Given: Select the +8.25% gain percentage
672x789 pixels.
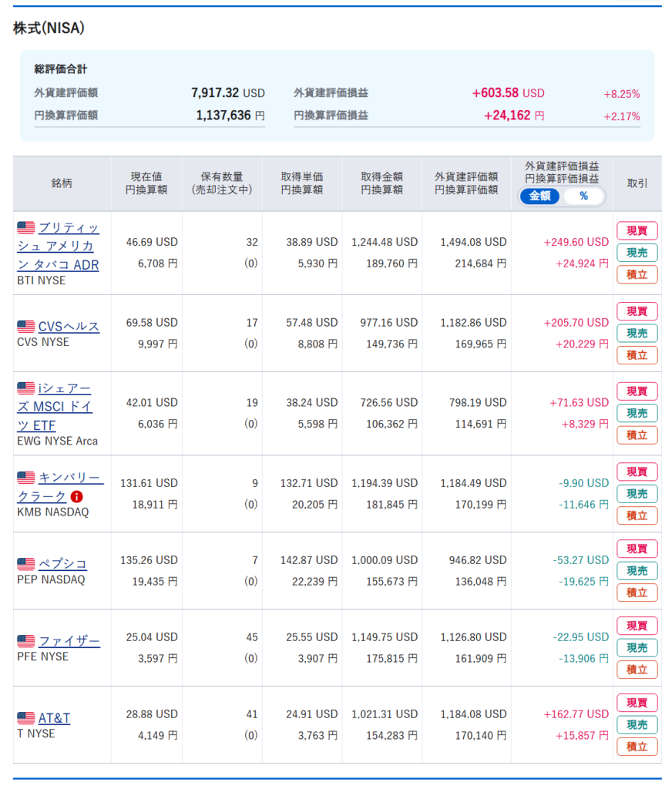Looking at the screenshot, I should (x=622, y=94).
